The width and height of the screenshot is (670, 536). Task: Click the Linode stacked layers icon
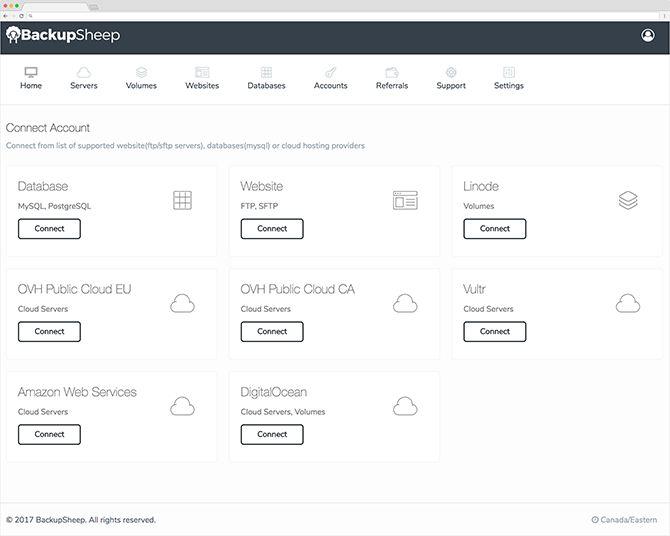click(x=628, y=200)
